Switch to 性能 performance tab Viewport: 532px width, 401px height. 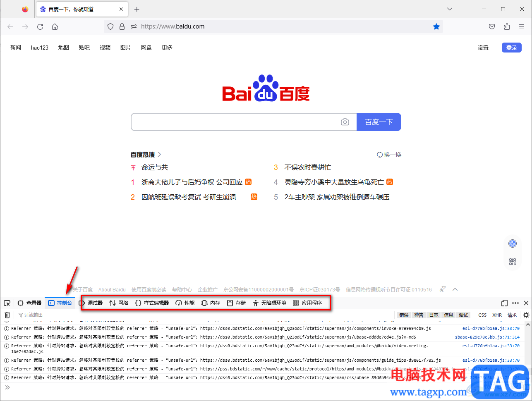click(185, 303)
